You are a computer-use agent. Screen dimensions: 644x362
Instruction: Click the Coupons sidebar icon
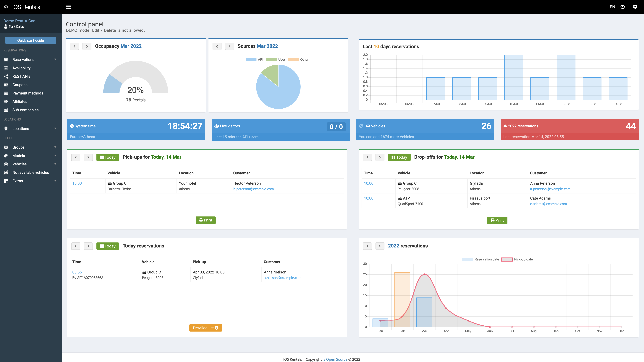6,85
